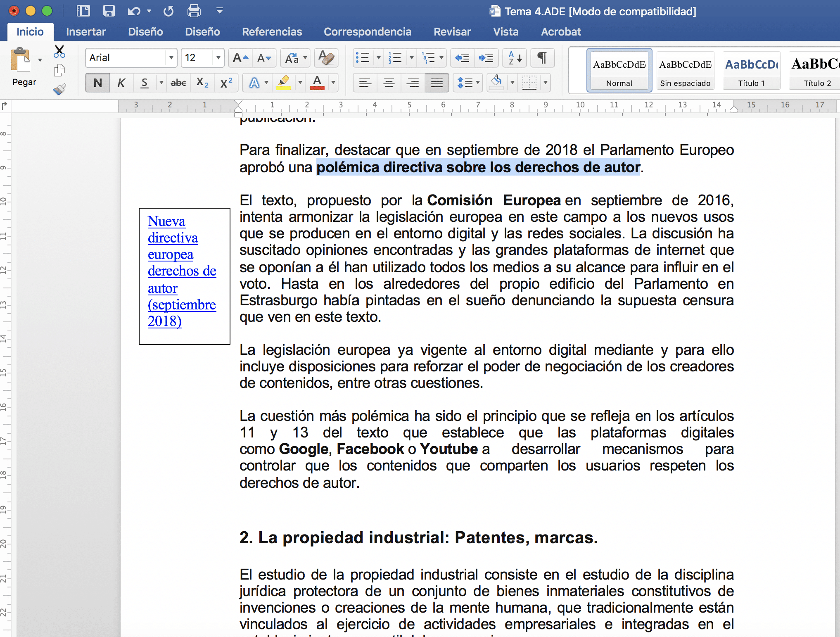
Task: Apply the Título 1 style
Action: coord(751,70)
